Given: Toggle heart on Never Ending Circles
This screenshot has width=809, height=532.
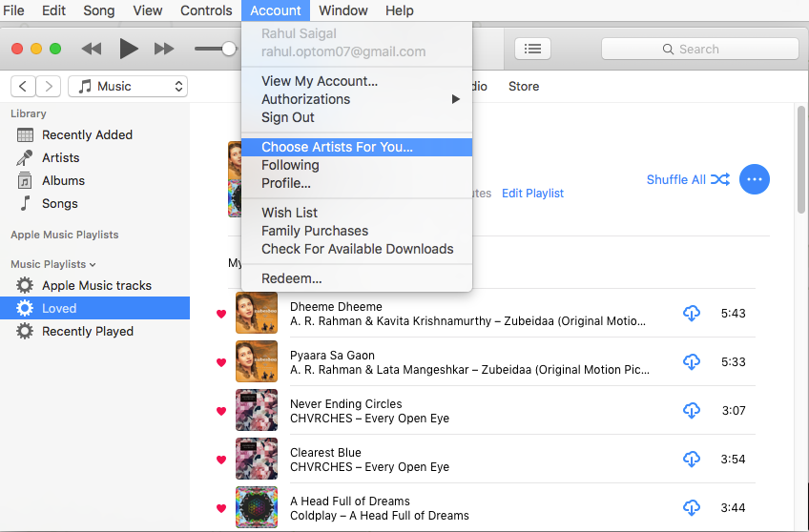Looking at the screenshot, I should tap(221, 411).
